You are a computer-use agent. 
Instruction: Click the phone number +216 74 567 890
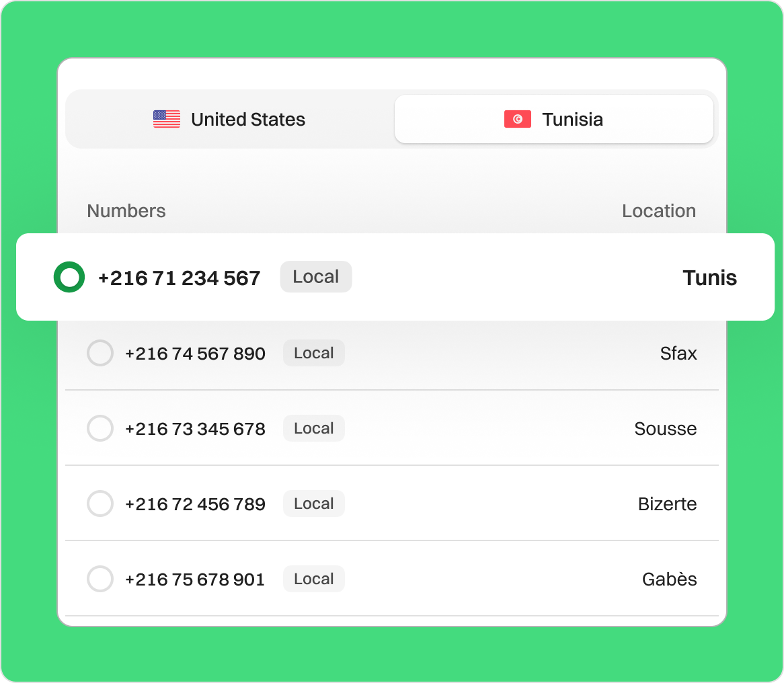pyautogui.click(x=195, y=354)
